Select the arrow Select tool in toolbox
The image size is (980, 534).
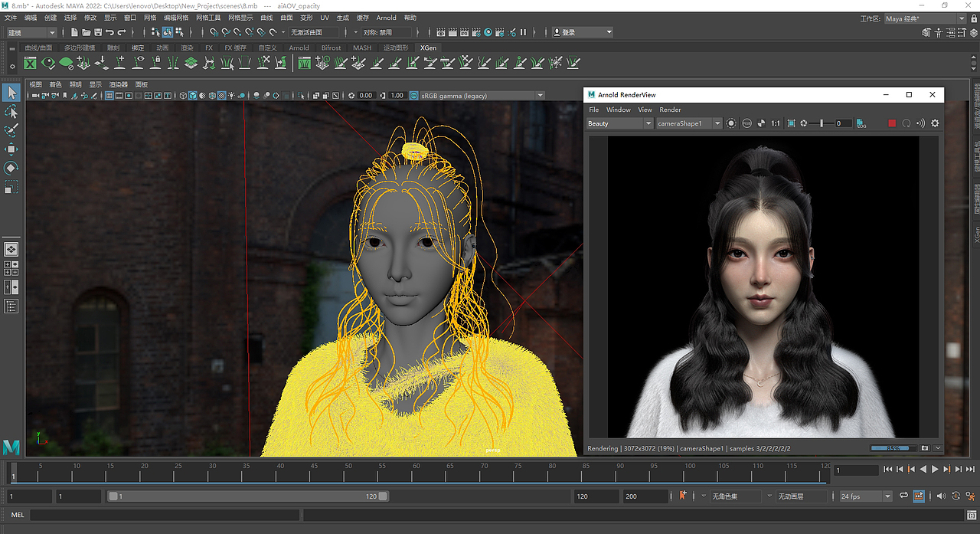tap(11, 93)
